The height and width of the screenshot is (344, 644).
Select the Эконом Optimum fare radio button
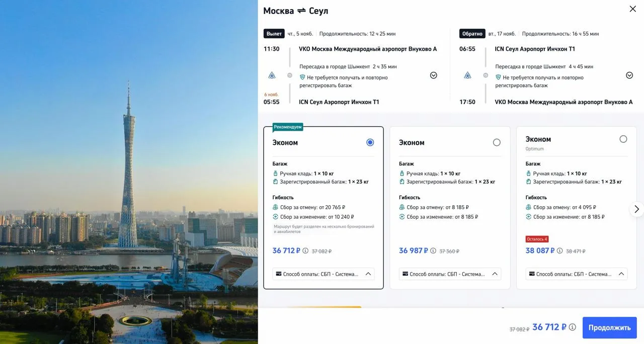tap(623, 139)
